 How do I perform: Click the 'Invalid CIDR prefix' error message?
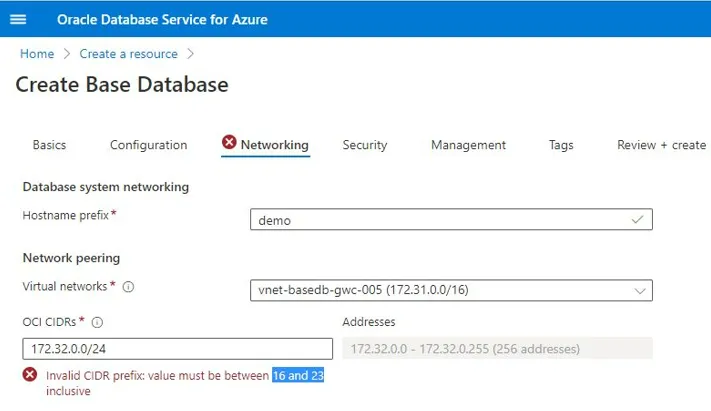(x=185, y=383)
